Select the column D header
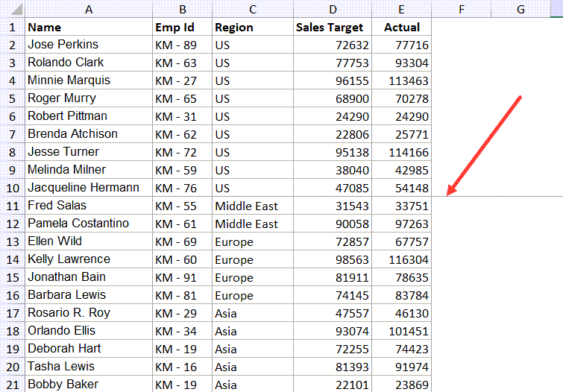The height and width of the screenshot is (392, 563). click(333, 9)
